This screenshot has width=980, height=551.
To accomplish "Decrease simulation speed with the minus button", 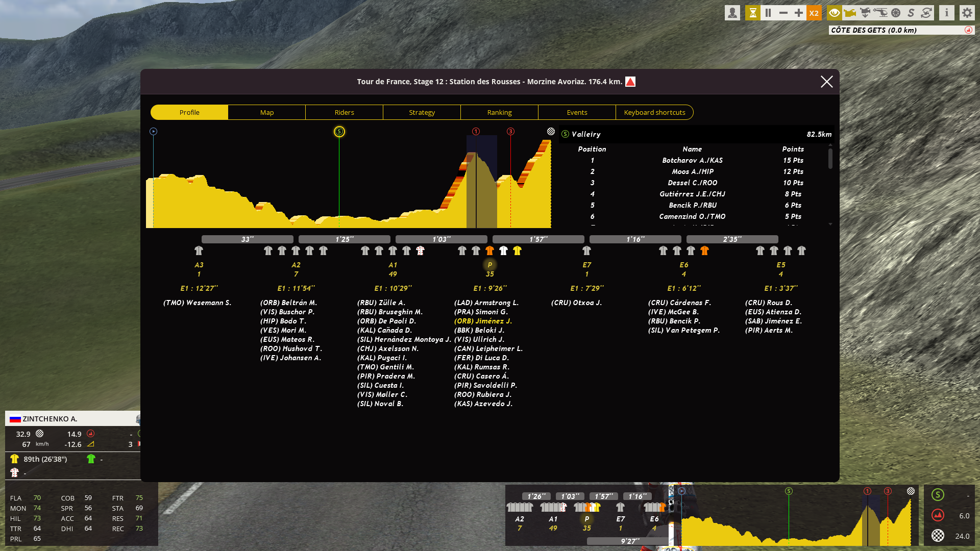I will [x=783, y=13].
